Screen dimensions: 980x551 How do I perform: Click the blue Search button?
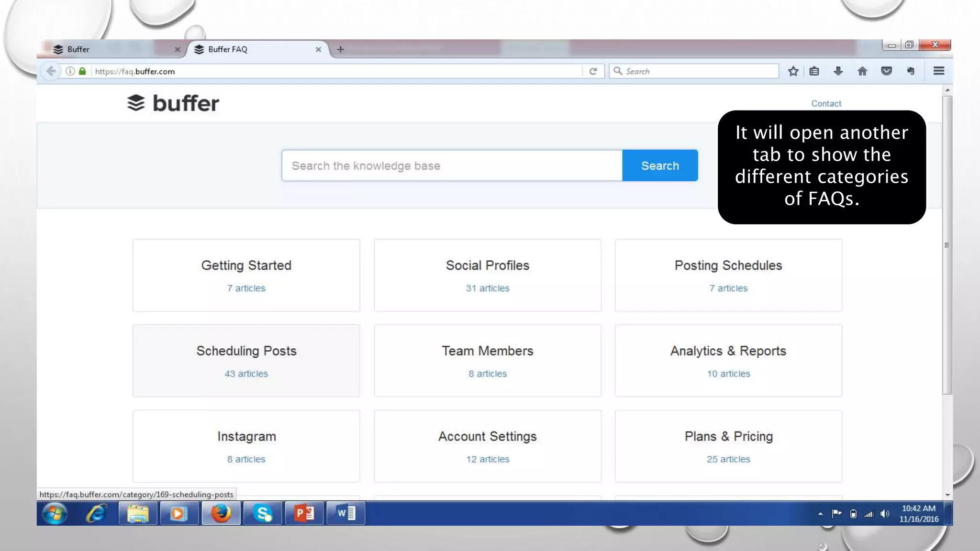click(x=660, y=165)
